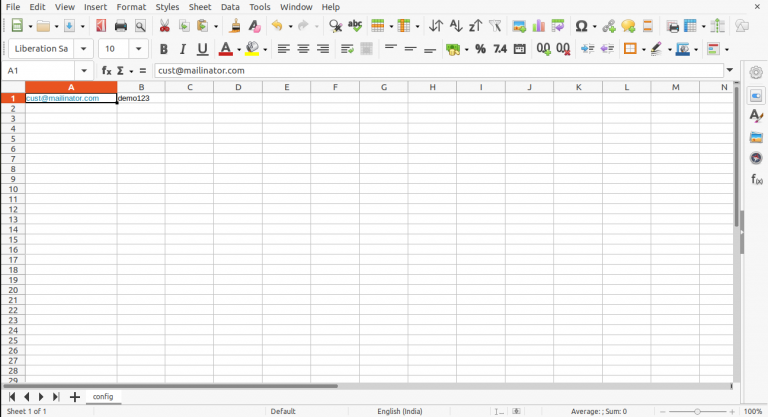Clear direct formatting
The height and width of the screenshot is (417, 768).
pyautogui.click(x=254, y=26)
